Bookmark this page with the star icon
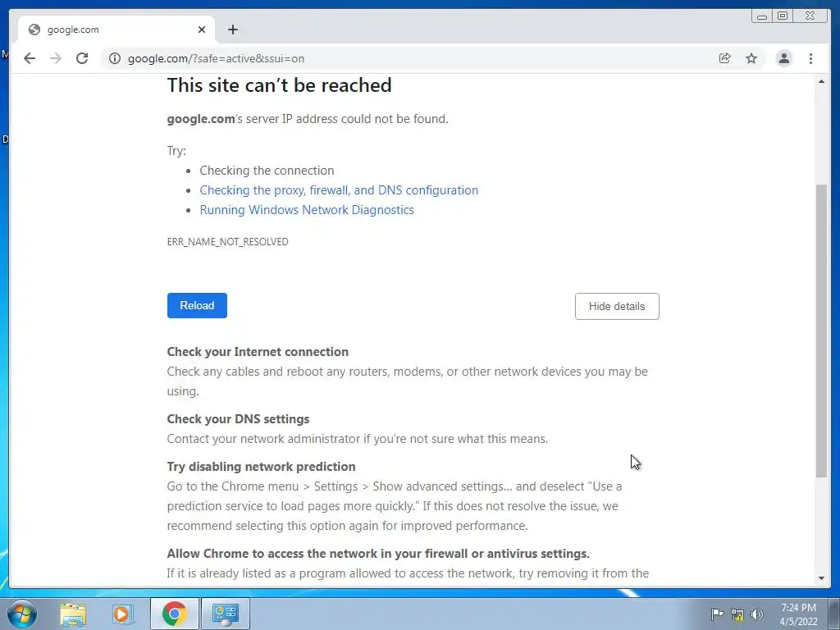The width and height of the screenshot is (840, 630). click(x=751, y=58)
